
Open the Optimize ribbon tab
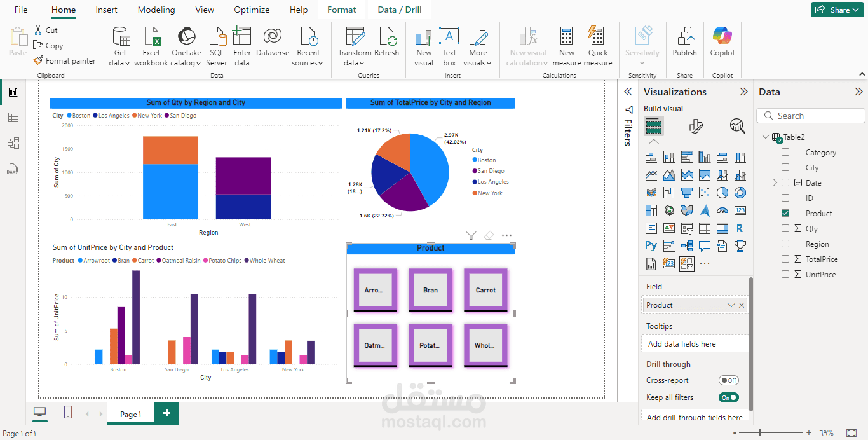click(x=252, y=10)
